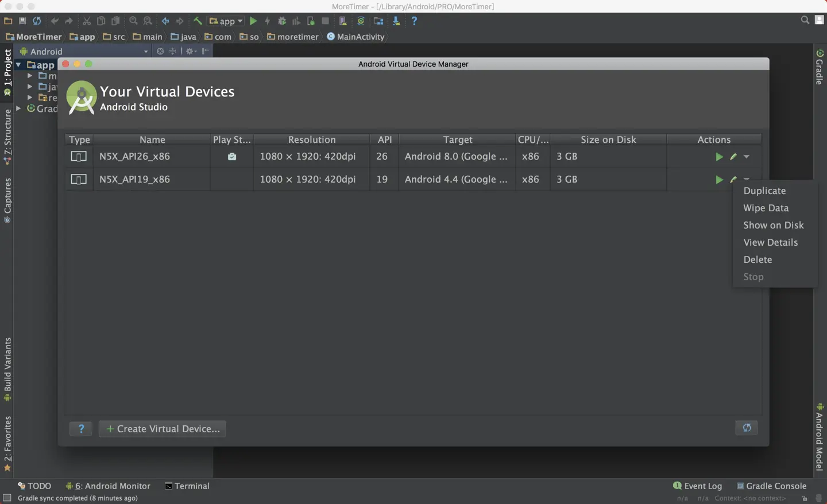The width and height of the screenshot is (827, 504).
Task: Click the Sync Project with Gradle icon
Action: coord(361,21)
